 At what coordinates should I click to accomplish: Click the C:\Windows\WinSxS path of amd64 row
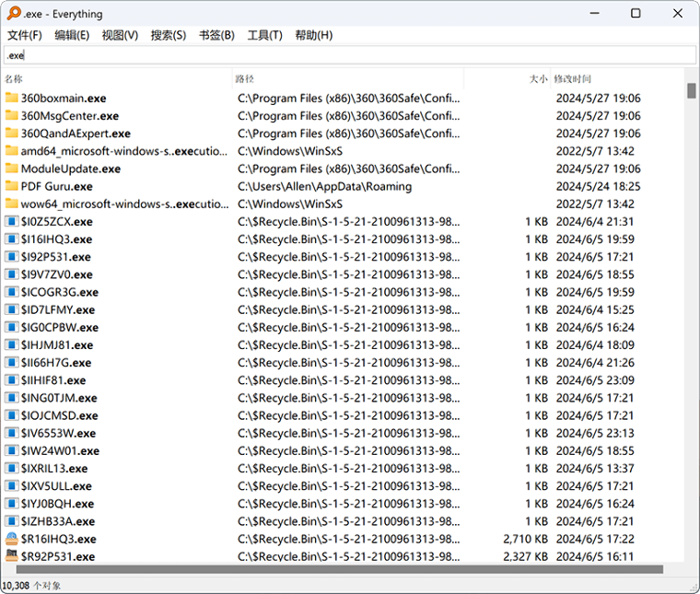pyautogui.click(x=290, y=151)
